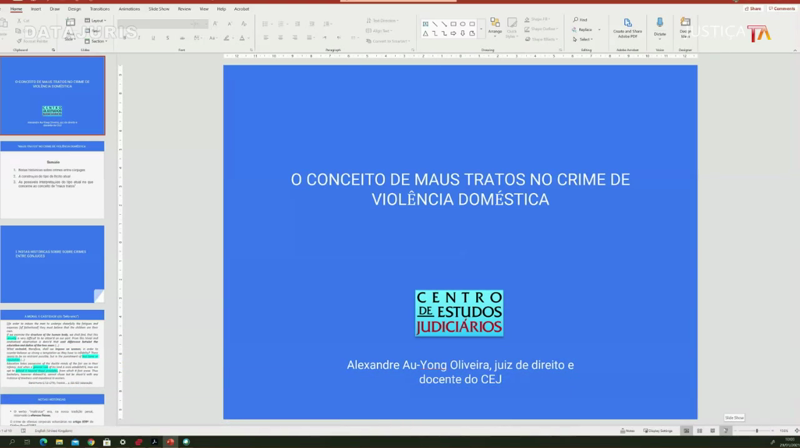Click the Share button
Viewport: 800px width, 448px height.
752,8
